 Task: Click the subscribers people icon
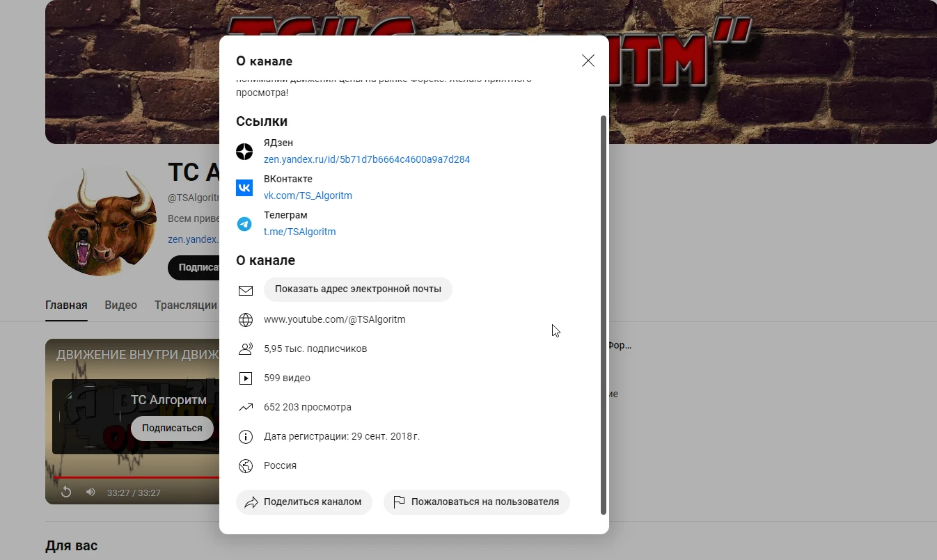coord(246,349)
